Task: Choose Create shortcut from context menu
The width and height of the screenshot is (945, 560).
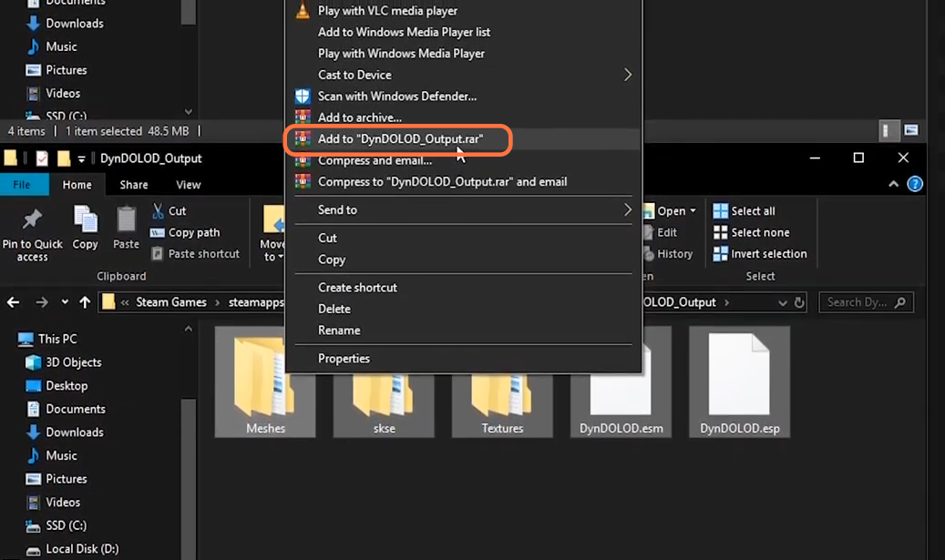Action: click(357, 287)
